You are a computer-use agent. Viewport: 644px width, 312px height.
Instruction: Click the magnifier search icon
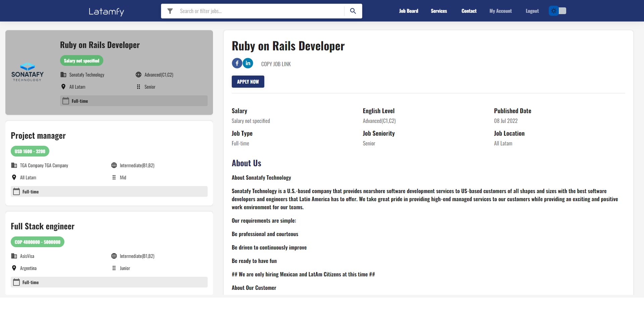tap(353, 11)
